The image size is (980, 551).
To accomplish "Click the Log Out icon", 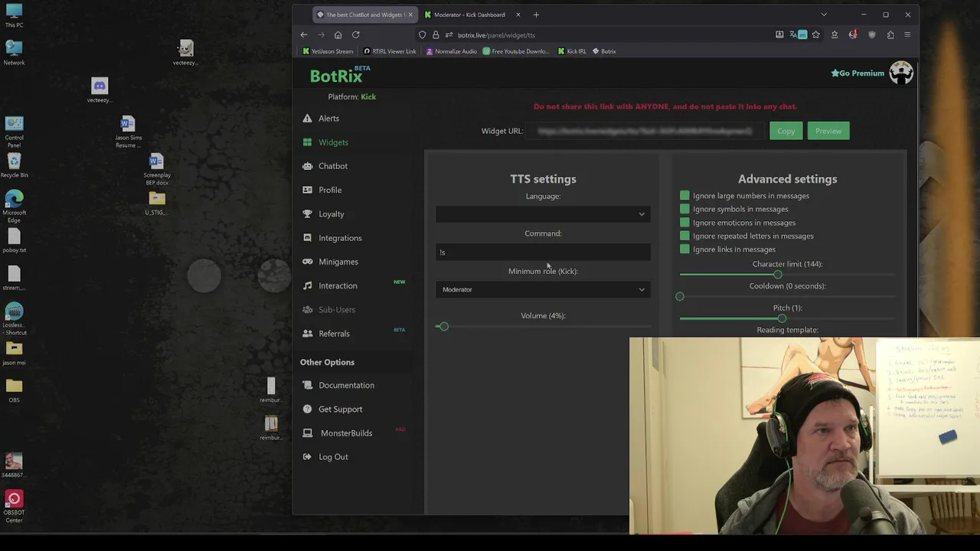I will click(307, 457).
